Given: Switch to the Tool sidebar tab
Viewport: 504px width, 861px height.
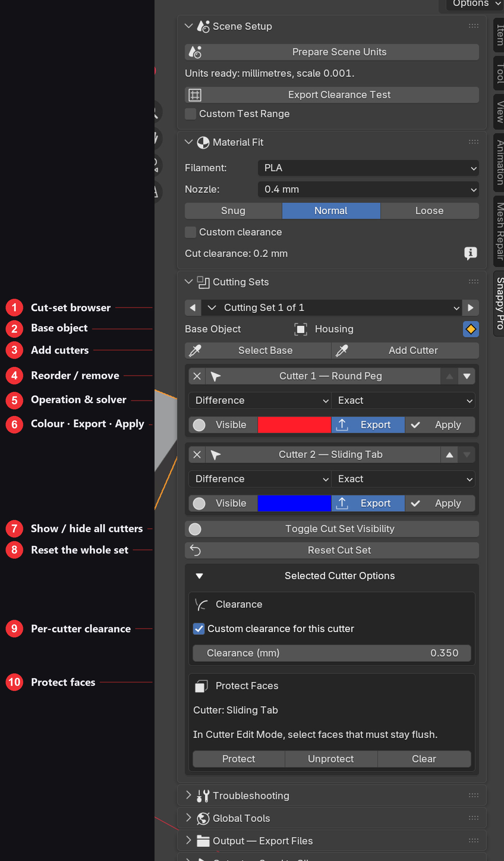Looking at the screenshot, I should tap(499, 73).
